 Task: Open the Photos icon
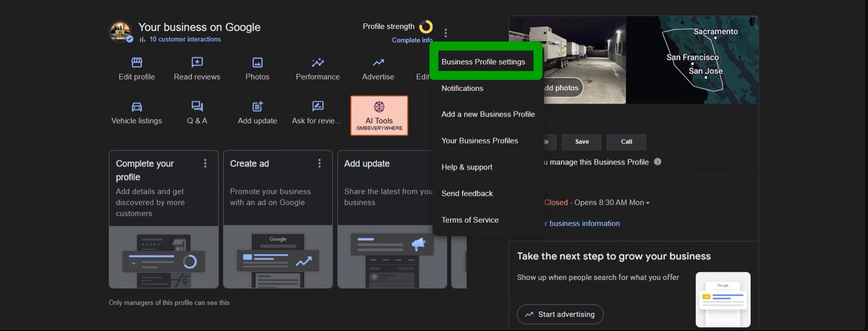coord(257,63)
